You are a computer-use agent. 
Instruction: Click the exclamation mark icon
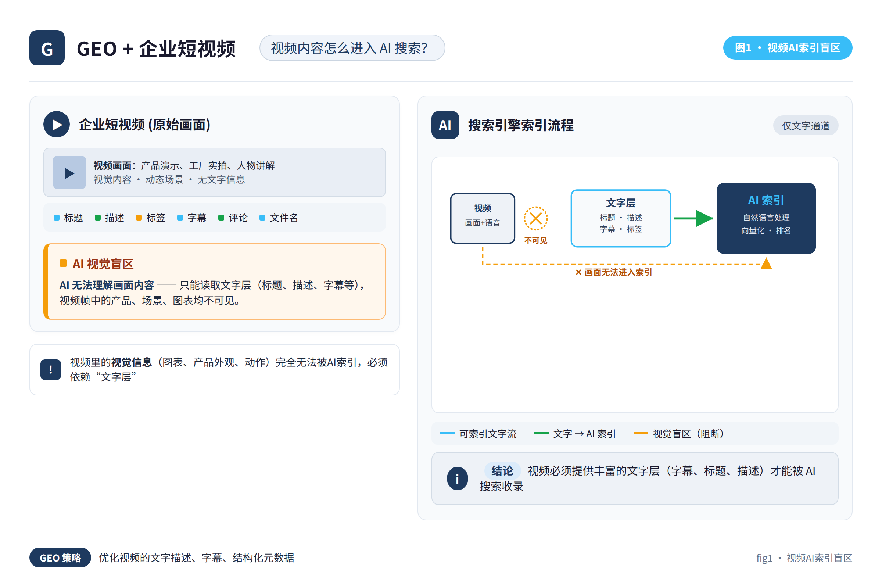[x=51, y=370]
